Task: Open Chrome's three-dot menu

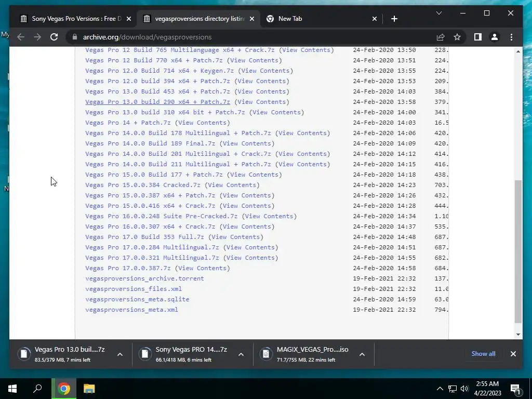Action: (x=511, y=37)
